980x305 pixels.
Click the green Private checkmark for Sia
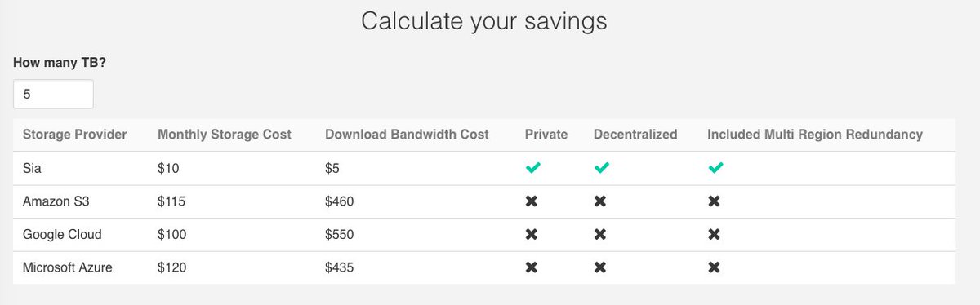point(532,168)
